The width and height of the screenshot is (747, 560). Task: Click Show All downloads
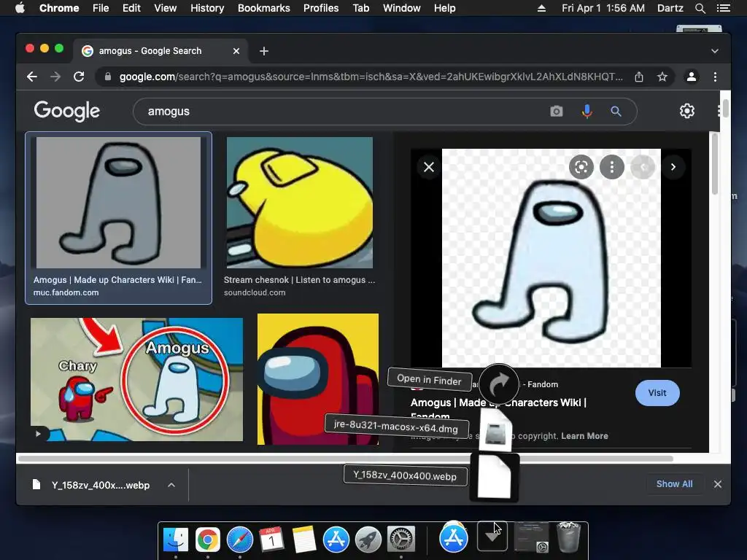coord(674,484)
